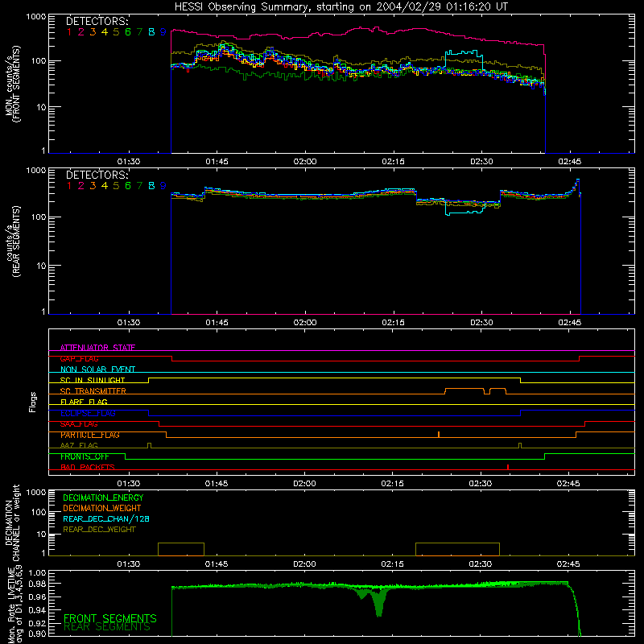Pick detector 5 in rear segments legend
This screenshot has height=644, width=644.
pos(116,186)
